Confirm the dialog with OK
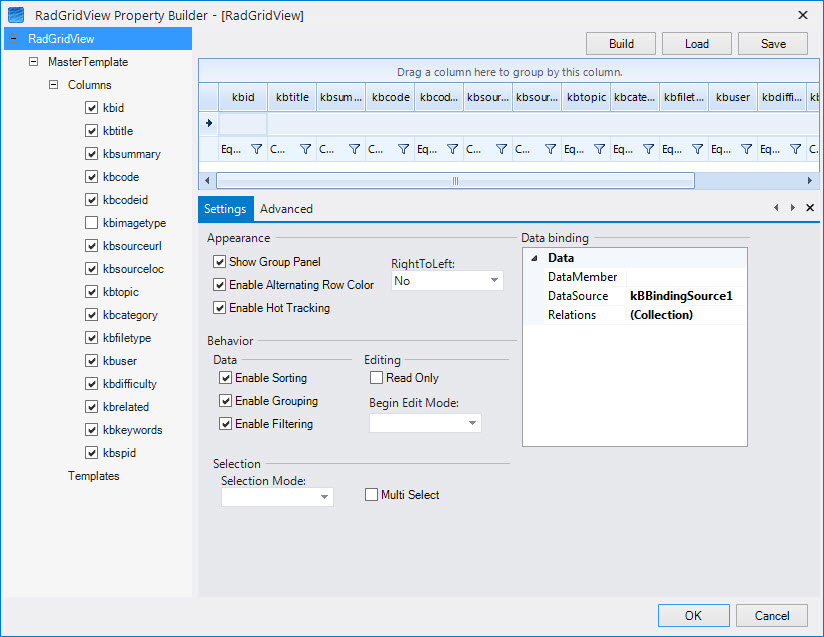This screenshot has height=637, width=824. coord(694,615)
